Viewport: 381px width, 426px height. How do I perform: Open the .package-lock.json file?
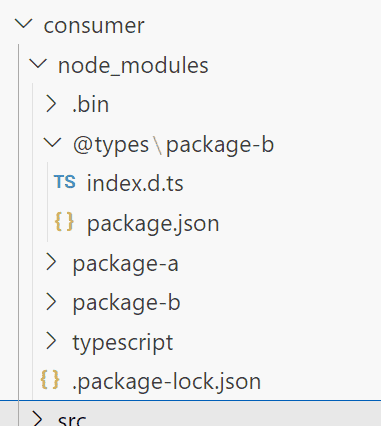(166, 381)
